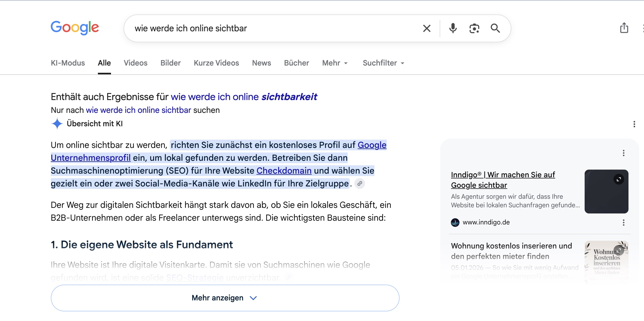Screen dimensions: 644x321
Task: Click Inndigo snippet Als Agentur sorgen wir dafür
Action: (515, 201)
